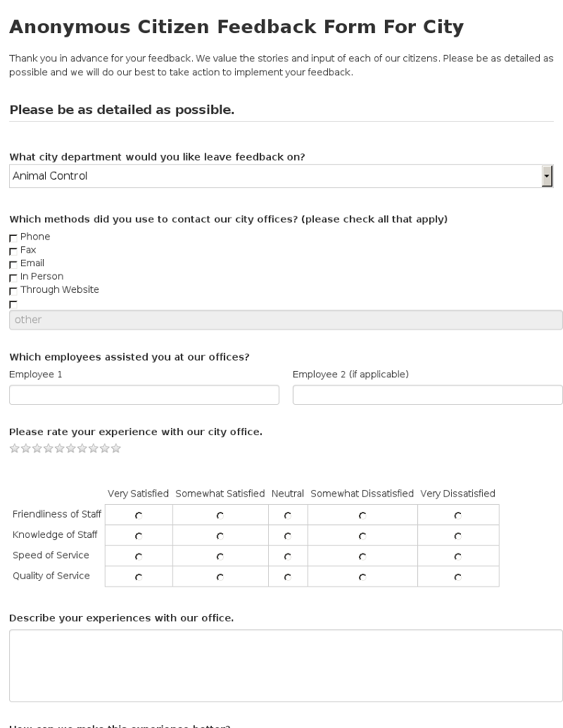Screen dimensions: 563x728
Task: Select Neutral for Knowledge of Staff
Action: click(288, 536)
